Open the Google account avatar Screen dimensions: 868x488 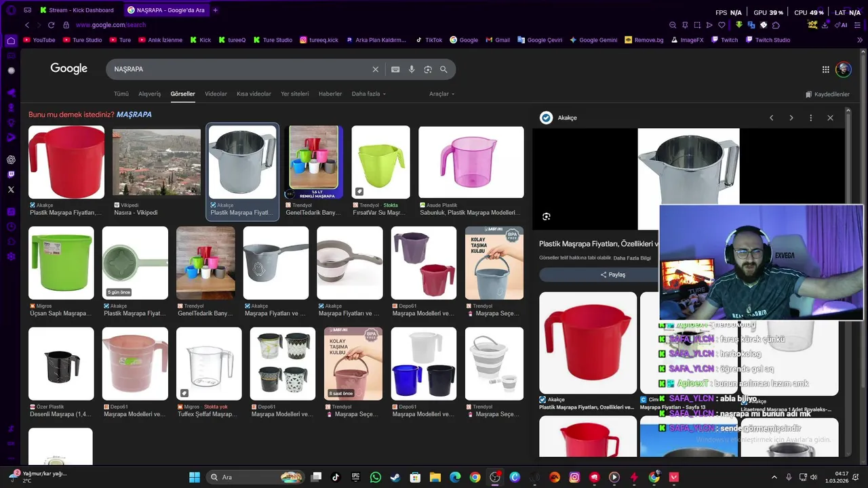(x=844, y=69)
